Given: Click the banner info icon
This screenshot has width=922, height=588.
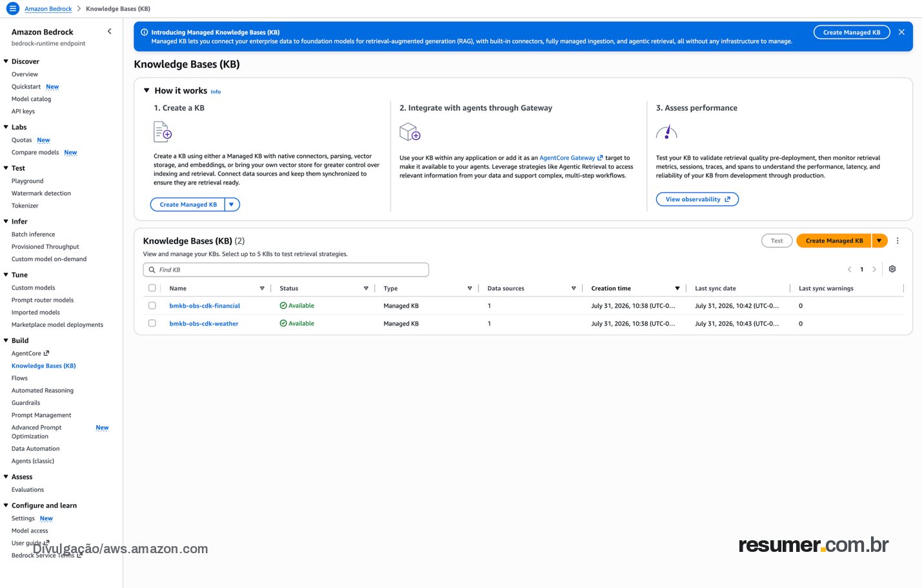Looking at the screenshot, I should (145, 32).
